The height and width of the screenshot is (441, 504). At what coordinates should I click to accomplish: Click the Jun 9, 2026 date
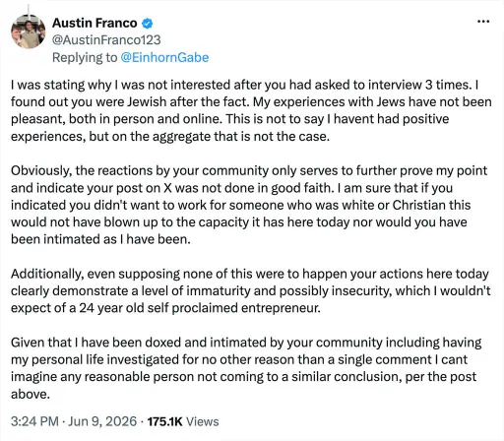coord(102,421)
